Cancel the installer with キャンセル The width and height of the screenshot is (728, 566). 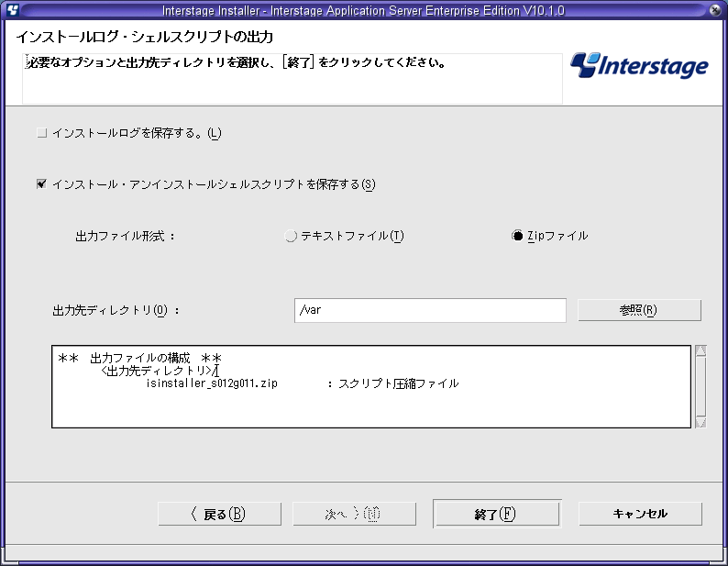click(x=640, y=514)
